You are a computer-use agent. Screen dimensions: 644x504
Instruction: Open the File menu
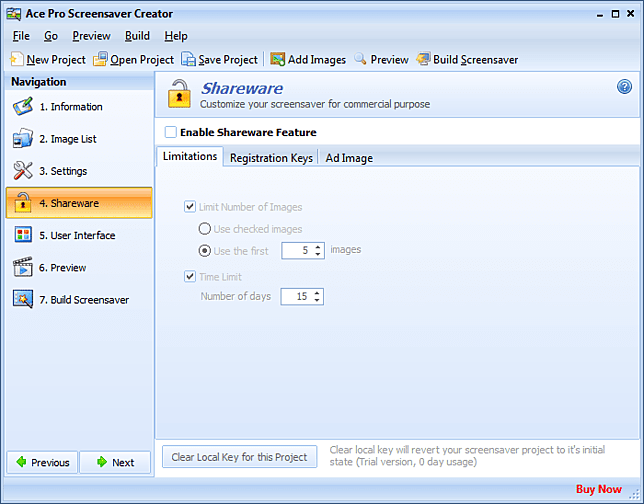pos(21,36)
